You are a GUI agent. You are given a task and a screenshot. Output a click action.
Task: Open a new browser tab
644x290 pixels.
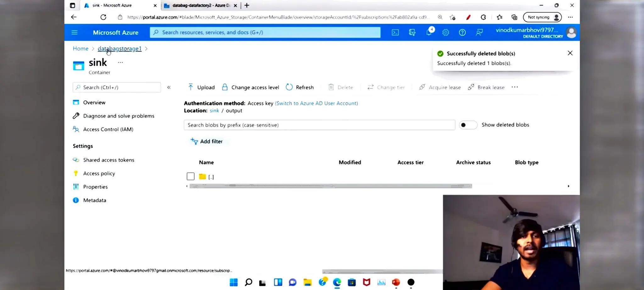247,5
